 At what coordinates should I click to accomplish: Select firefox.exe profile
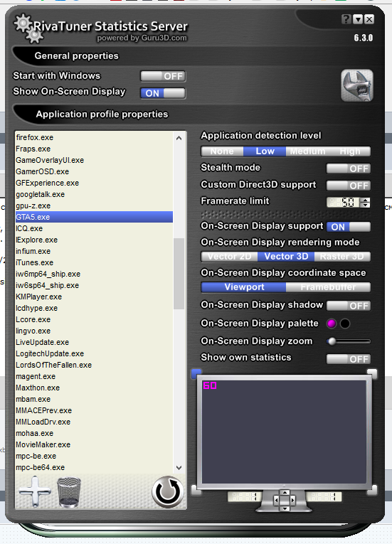coord(94,137)
